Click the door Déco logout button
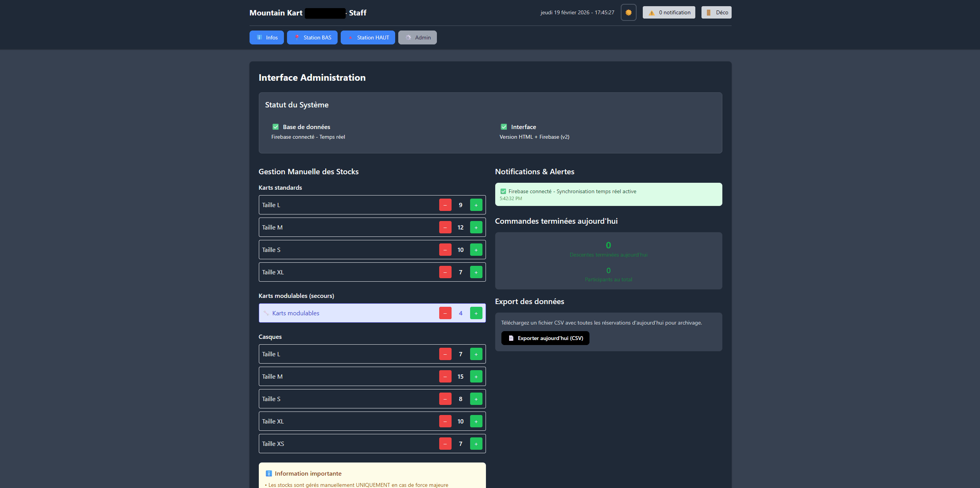980x488 pixels. pyautogui.click(x=716, y=12)
